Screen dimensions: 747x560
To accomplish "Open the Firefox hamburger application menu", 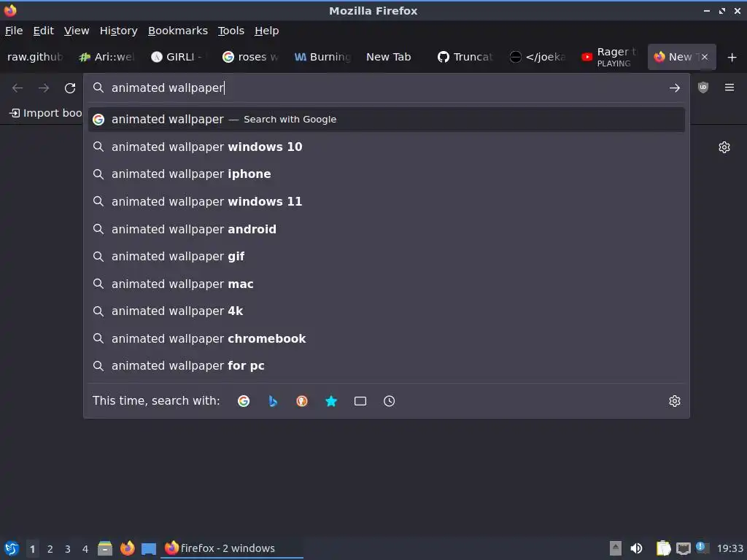I will pyautogui.click(x=729, y=87).
